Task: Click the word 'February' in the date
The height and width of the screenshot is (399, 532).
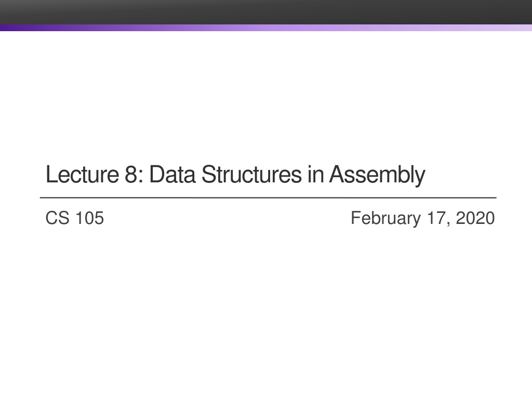Action: [x=386, y=219]
